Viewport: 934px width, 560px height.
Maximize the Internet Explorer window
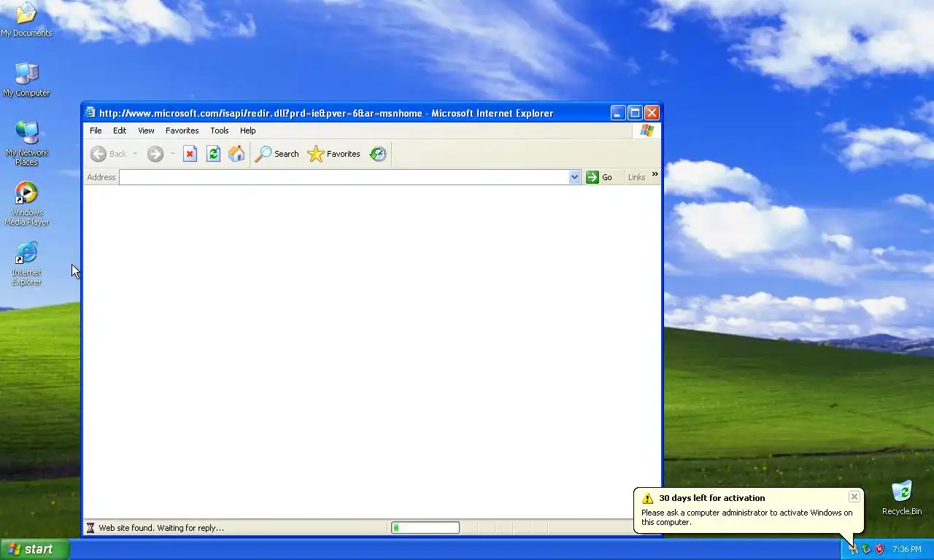tap(635, 112)
